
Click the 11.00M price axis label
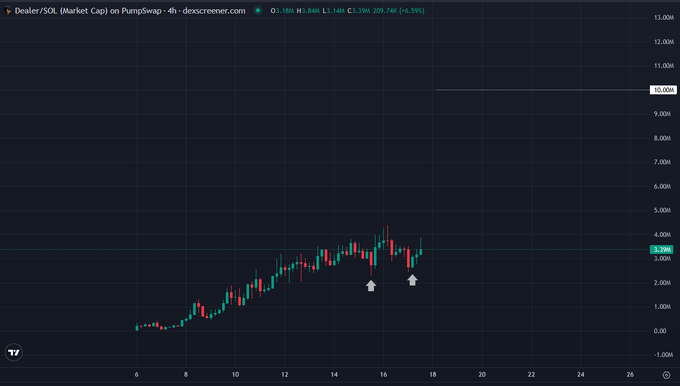click(664, 66)
